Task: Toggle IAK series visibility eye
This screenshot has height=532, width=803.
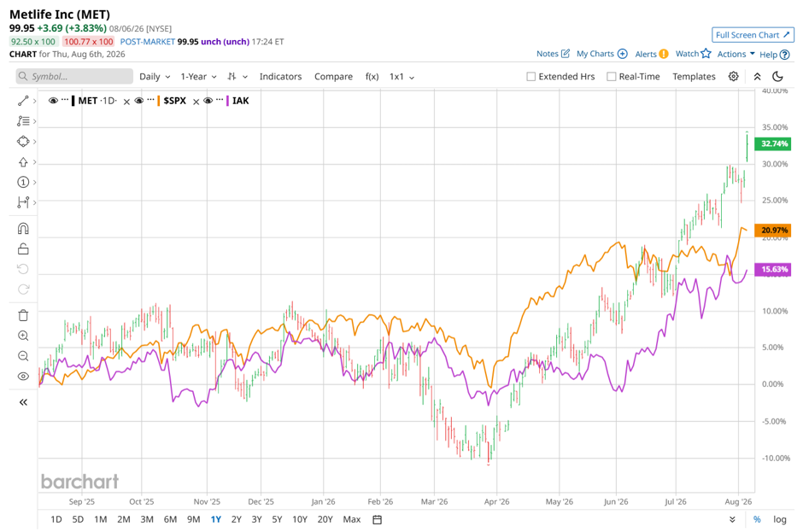Action: [x=208, y=101]
